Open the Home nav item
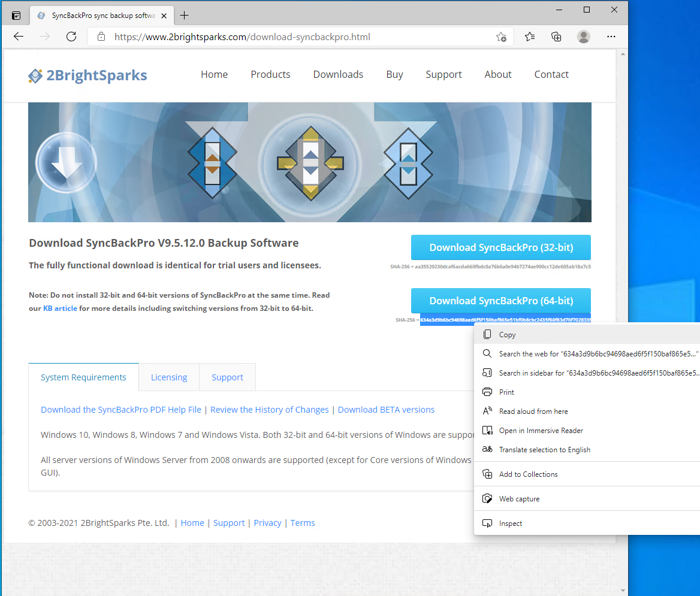The image size is (700, 596). pyautogui.click(x=215, y=74)
